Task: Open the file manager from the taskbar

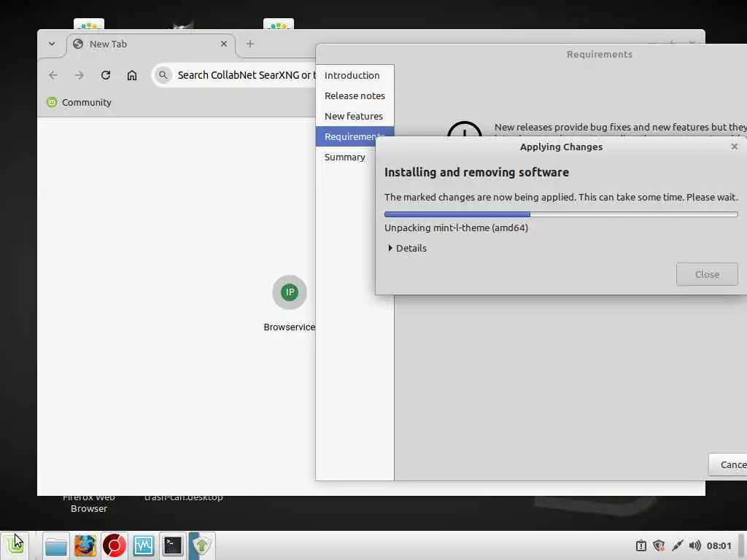Action: (55, 545)
